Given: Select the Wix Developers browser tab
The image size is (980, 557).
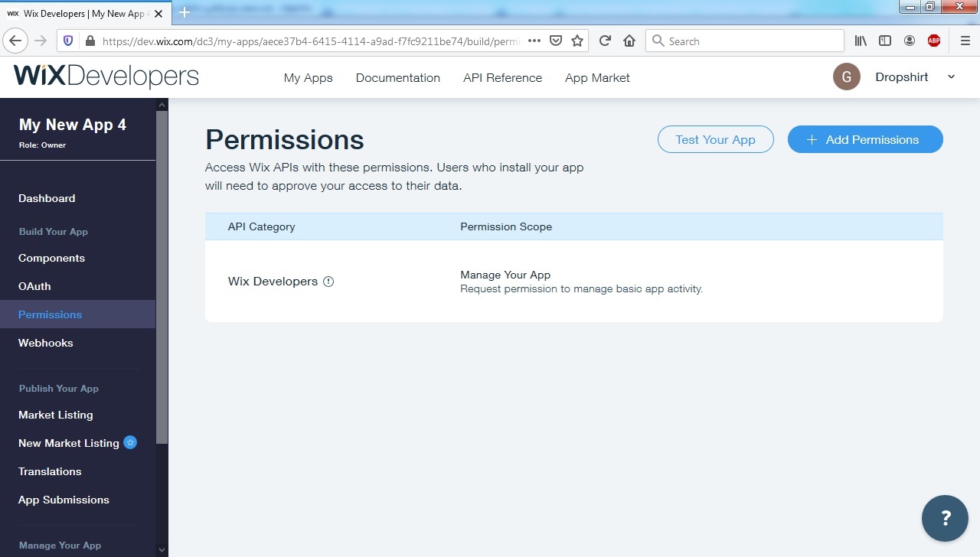Looking at the screenshot, I should pyautogui.click(x=85, y=13).
